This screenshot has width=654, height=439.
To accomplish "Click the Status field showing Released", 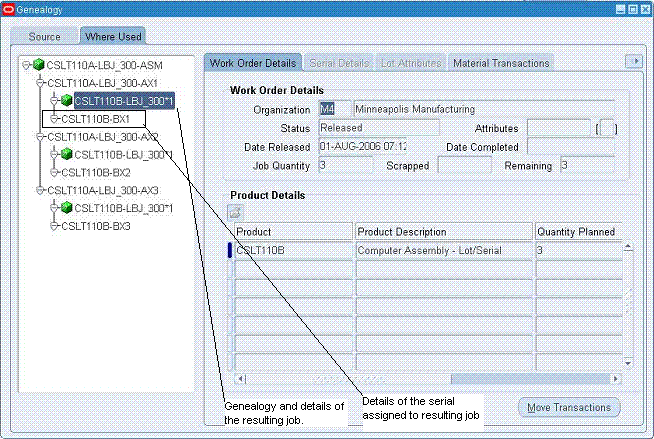I will (x=379, y=128).
